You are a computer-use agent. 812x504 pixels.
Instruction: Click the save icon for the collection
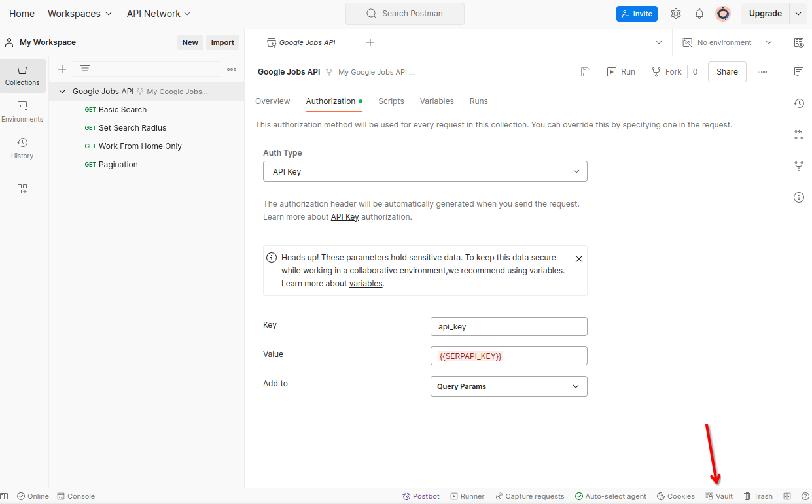[586, 72]
